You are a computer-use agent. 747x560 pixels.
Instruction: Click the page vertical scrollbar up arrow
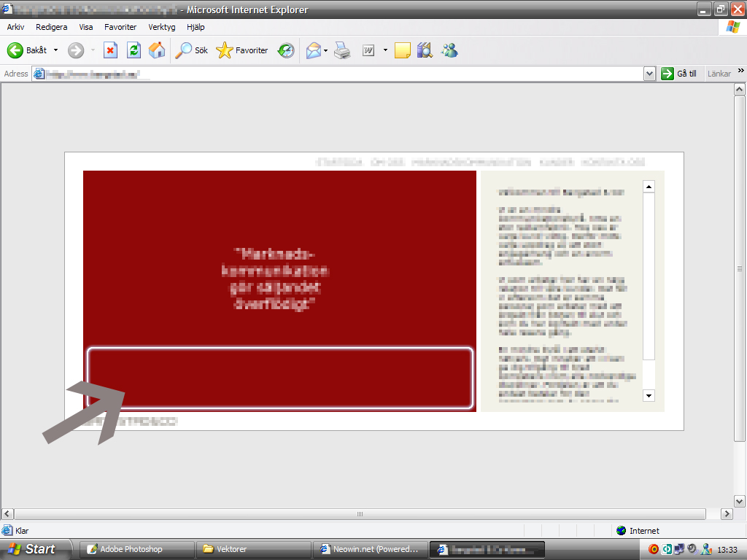click(x=740, y=90)
